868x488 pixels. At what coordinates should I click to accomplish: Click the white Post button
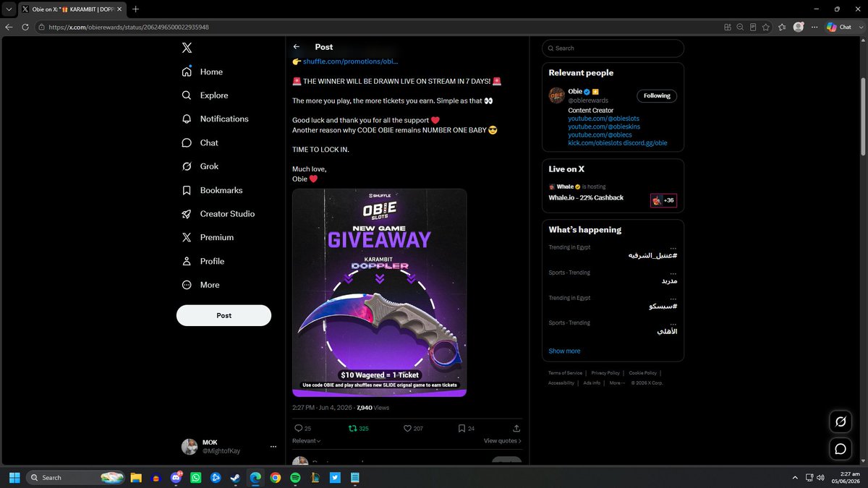click(224, 315)
